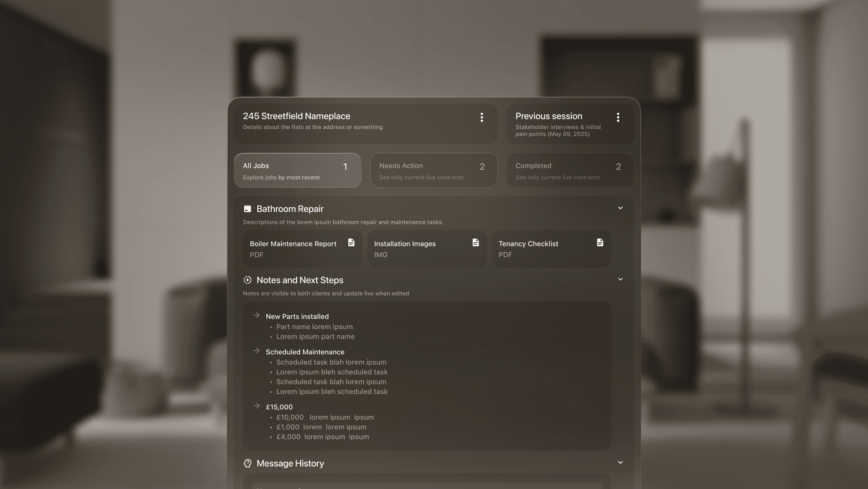
Task: Collapse the Bathroom Repair section chevron
Action: (x=620, y=208)
